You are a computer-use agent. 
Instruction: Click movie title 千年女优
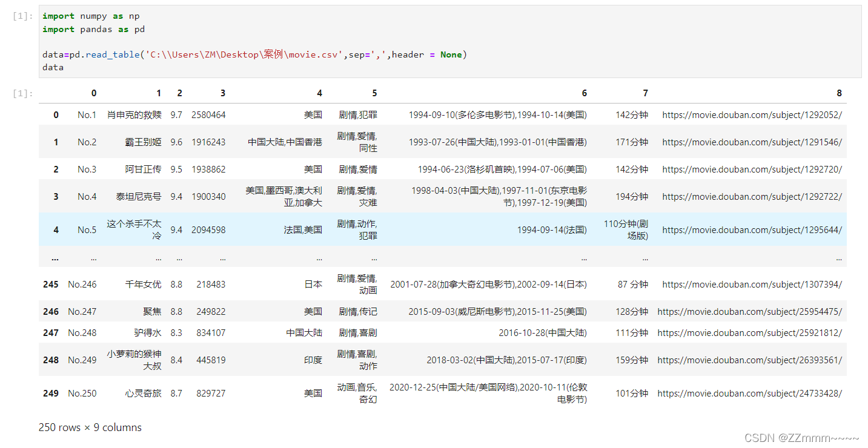(144, 284)
